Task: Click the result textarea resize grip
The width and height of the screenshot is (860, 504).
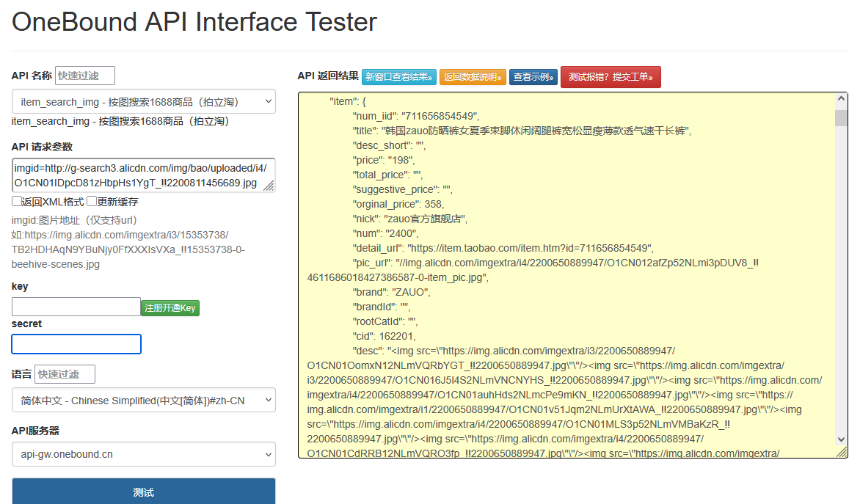Action: click(842, 452)
